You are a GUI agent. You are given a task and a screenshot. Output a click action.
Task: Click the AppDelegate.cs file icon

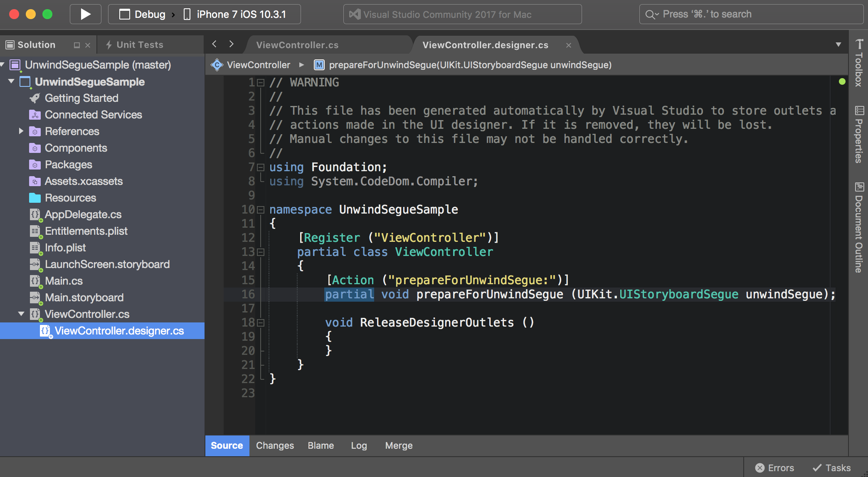35,214
